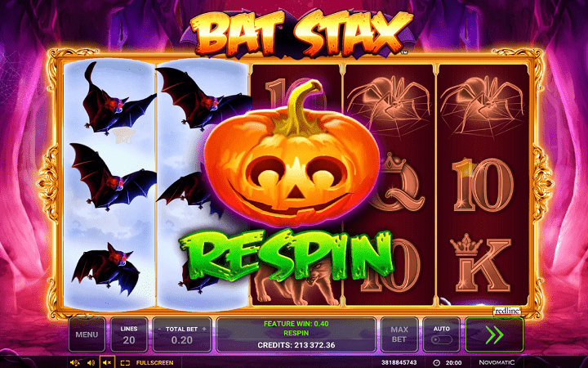The width and height of the screenshot is (588, 368).
Task: Toggle the AUTO play switch
Action: tap(441, 339)
